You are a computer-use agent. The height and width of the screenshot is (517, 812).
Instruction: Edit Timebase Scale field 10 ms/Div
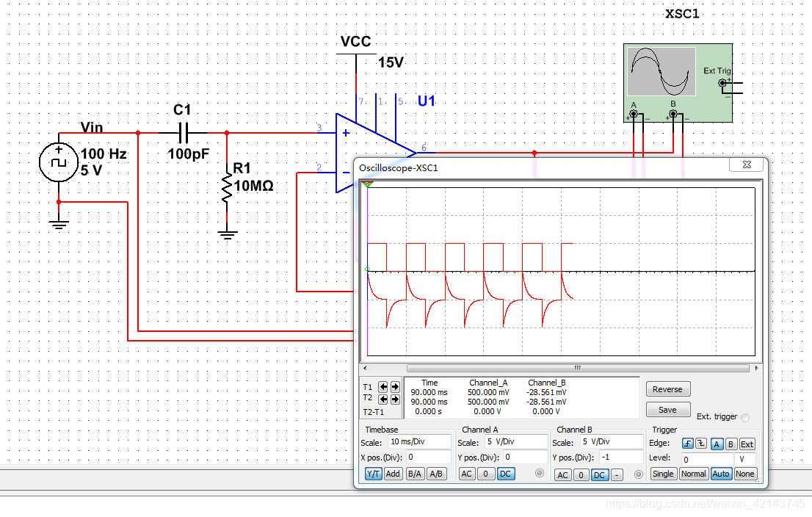pyautogui.click(x=419, y=442)
